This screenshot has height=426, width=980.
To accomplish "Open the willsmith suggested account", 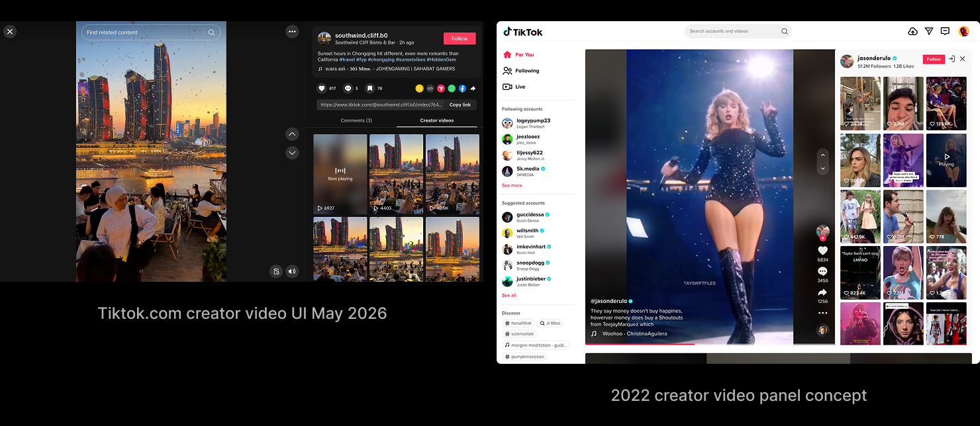I will click(524, 233).
